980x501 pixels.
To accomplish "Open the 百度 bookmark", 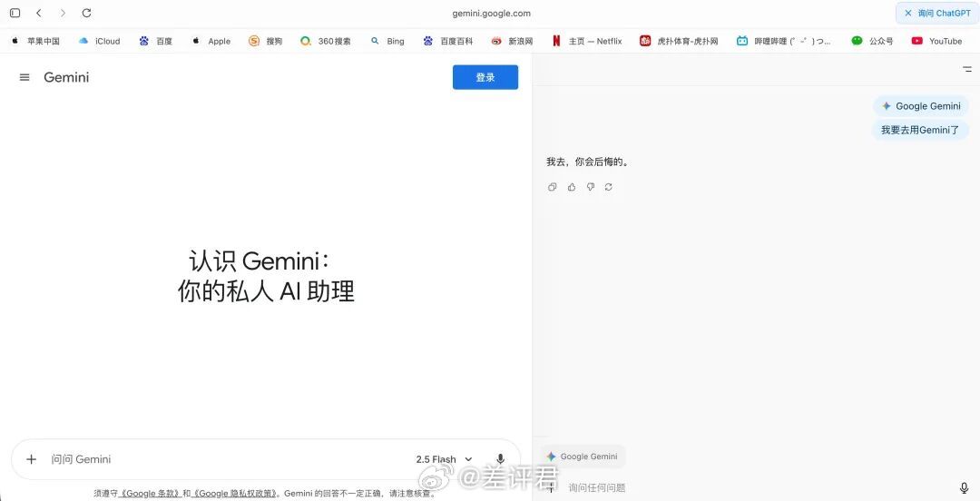I will point(156,41).
